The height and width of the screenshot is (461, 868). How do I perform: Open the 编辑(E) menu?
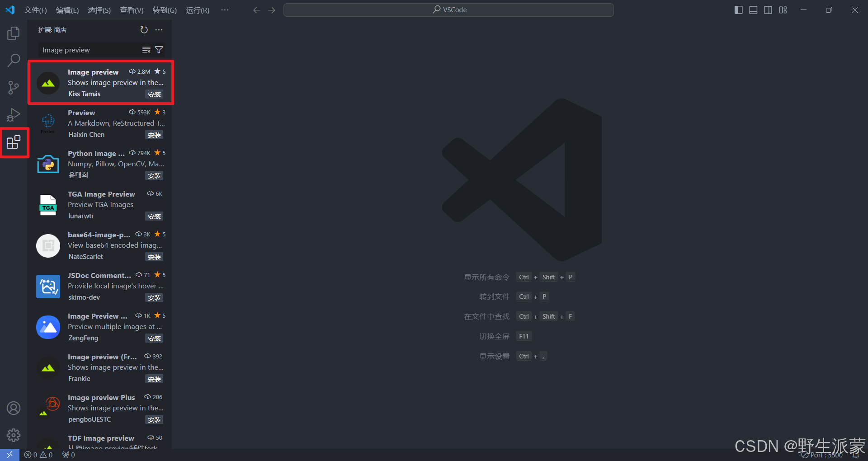pyautogui.click(x=67, y=10)
